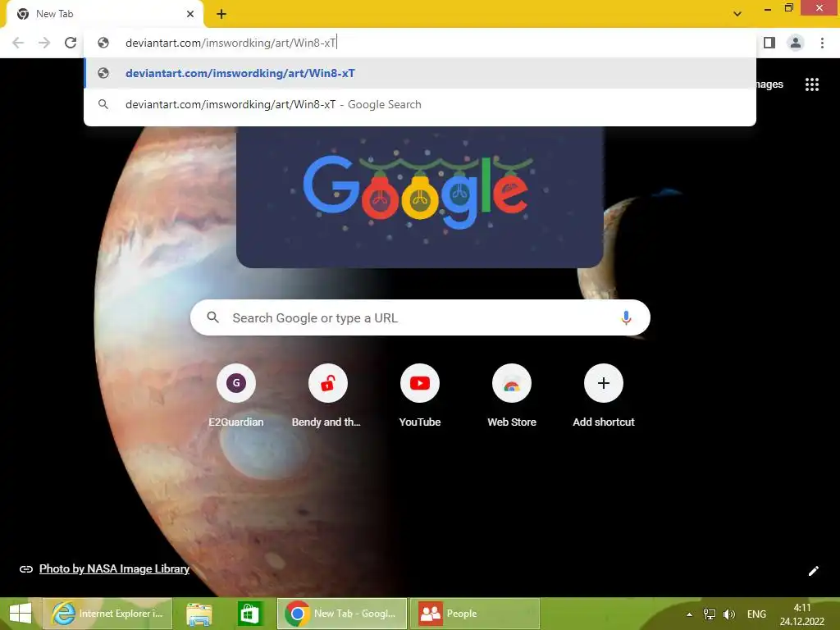
Task: Open the People app in the taskbar
Action: coord(475,614)
